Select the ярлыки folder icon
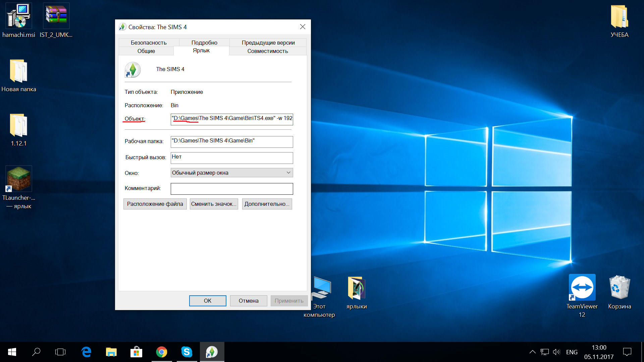This screenshot has height=362, width=644. [x=357, y=288]
